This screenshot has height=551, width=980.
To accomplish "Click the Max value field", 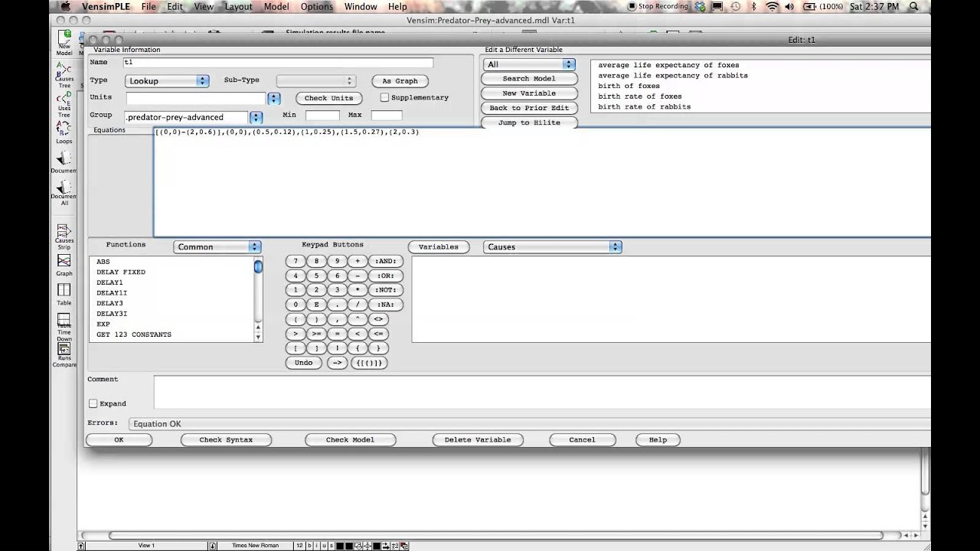I will pyautogui.click(x=387, y=115).
